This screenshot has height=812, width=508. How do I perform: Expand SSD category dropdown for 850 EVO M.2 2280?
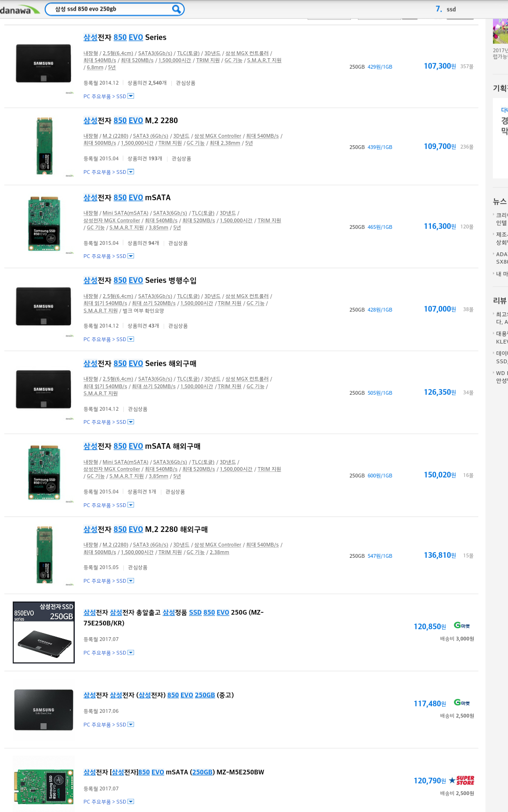click(x=131, y=172)
